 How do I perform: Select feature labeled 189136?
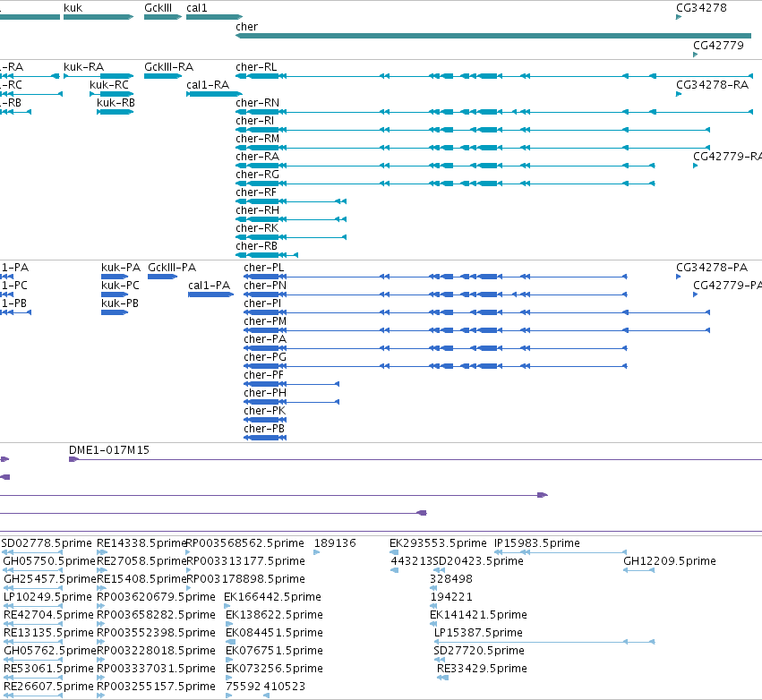pos(335,543)
